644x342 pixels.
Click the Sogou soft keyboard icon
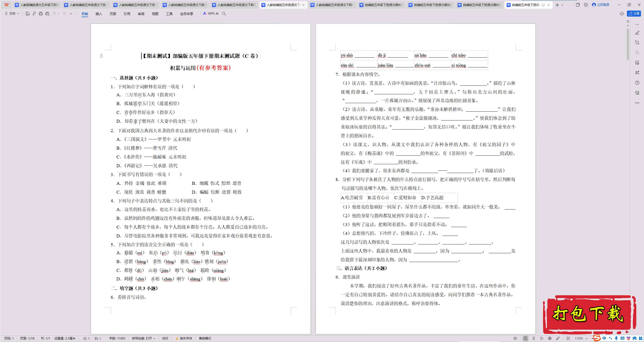click(622, 338)
